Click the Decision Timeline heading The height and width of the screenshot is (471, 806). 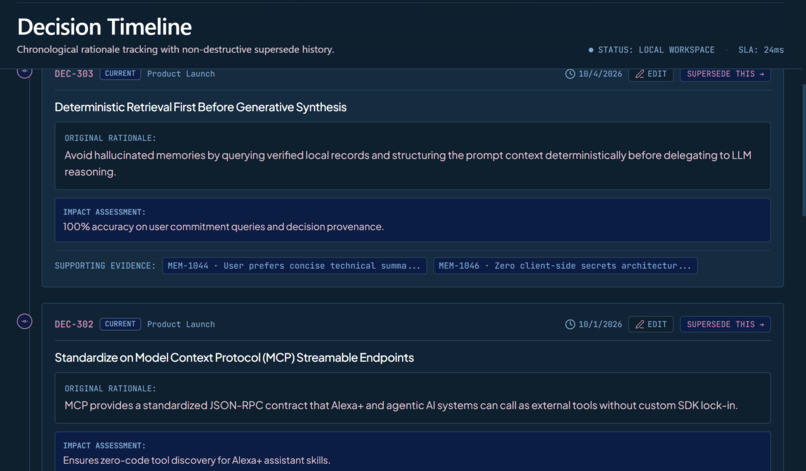pos(104,27)
